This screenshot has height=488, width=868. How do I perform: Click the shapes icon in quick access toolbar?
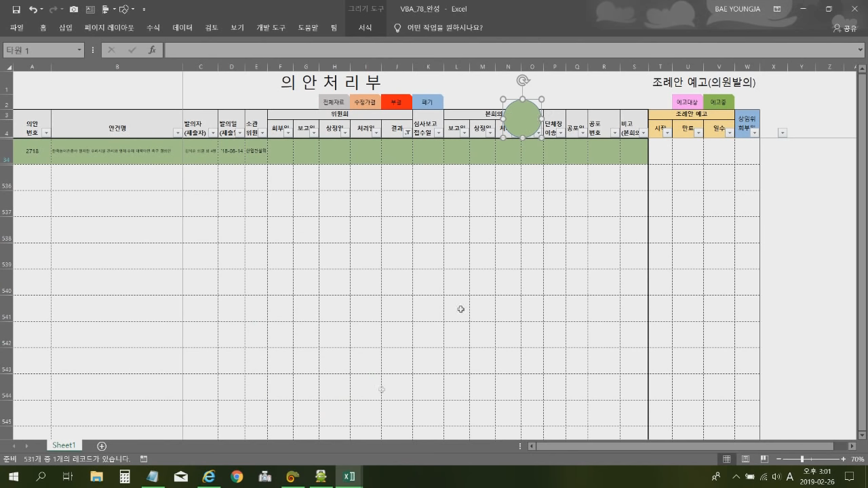click(123, 9)
